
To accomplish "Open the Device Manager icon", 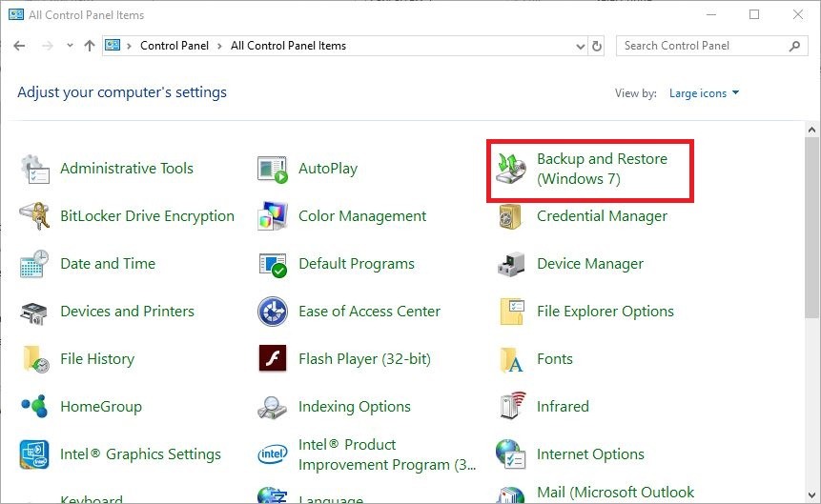I will click(511, 264).
